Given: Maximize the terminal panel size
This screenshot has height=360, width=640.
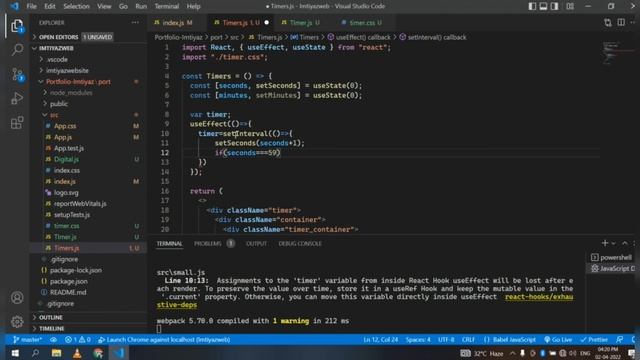Looking at the screenshot, I should tap(624, 243).
